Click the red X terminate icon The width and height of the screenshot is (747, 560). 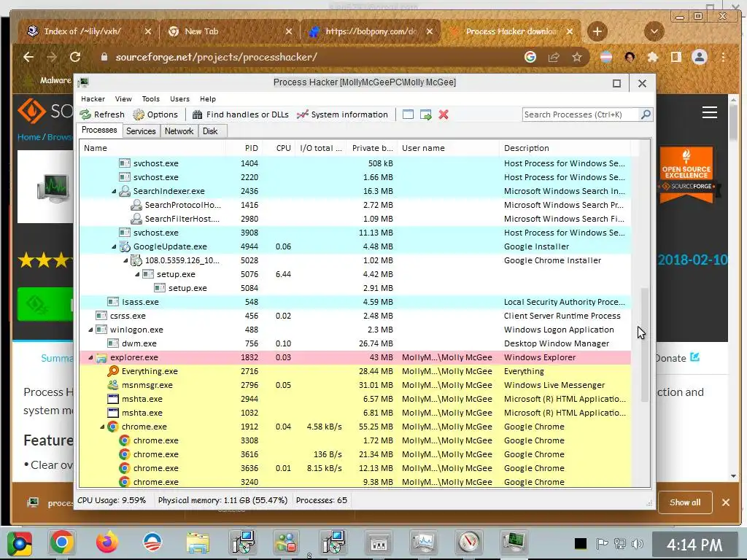[444, 114]
